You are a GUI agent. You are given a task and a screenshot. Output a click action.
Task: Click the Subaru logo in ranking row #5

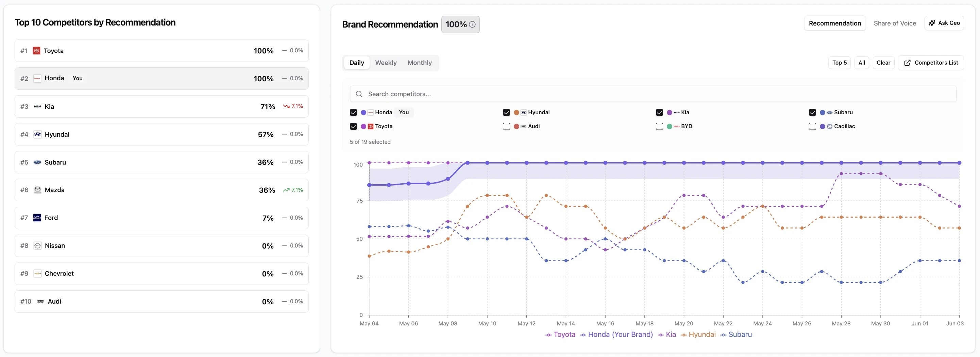(x=37, y=162)
